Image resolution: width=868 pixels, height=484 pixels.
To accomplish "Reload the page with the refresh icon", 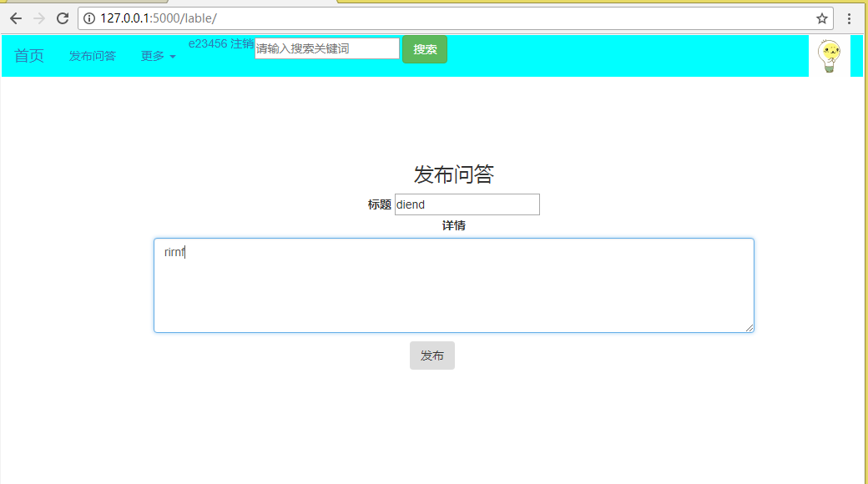I will (x=63, y=18).
